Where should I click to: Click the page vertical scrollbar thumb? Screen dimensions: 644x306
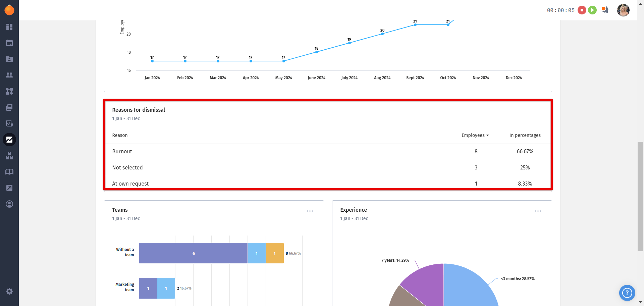pos(640,196)
